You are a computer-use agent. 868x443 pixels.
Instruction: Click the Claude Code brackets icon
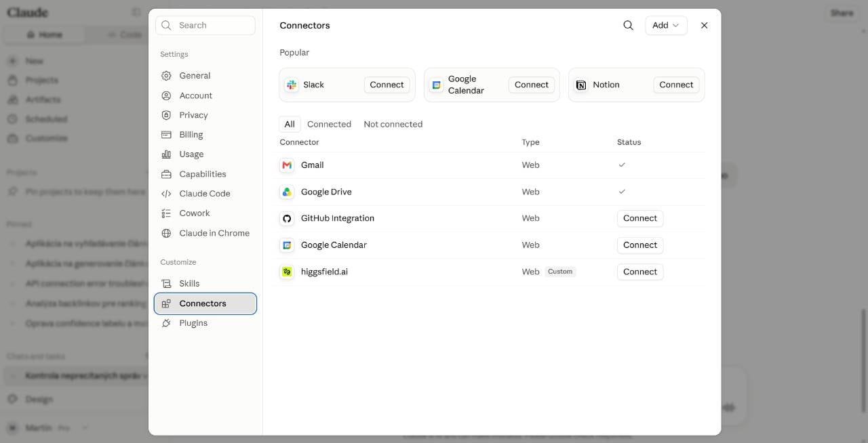(166, 194)
